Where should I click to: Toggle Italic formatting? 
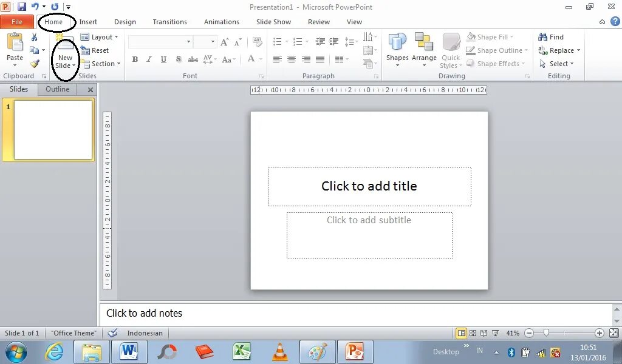[x=149, y=59]
